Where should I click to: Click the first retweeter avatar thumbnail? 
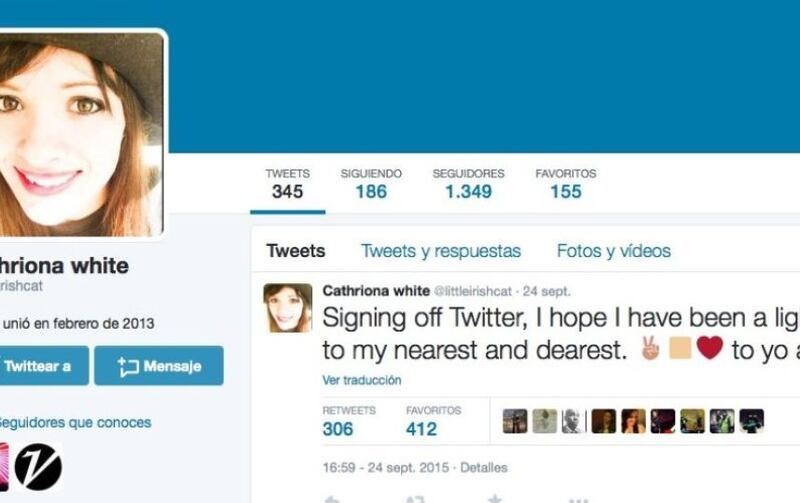pyautogui.click(x=515, y=421)
